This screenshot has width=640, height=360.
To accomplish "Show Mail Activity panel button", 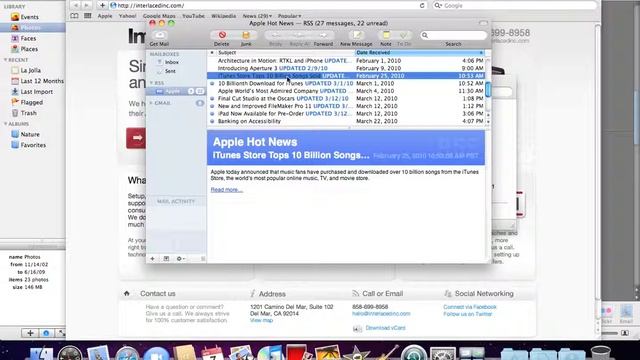I will pos(166,258).
